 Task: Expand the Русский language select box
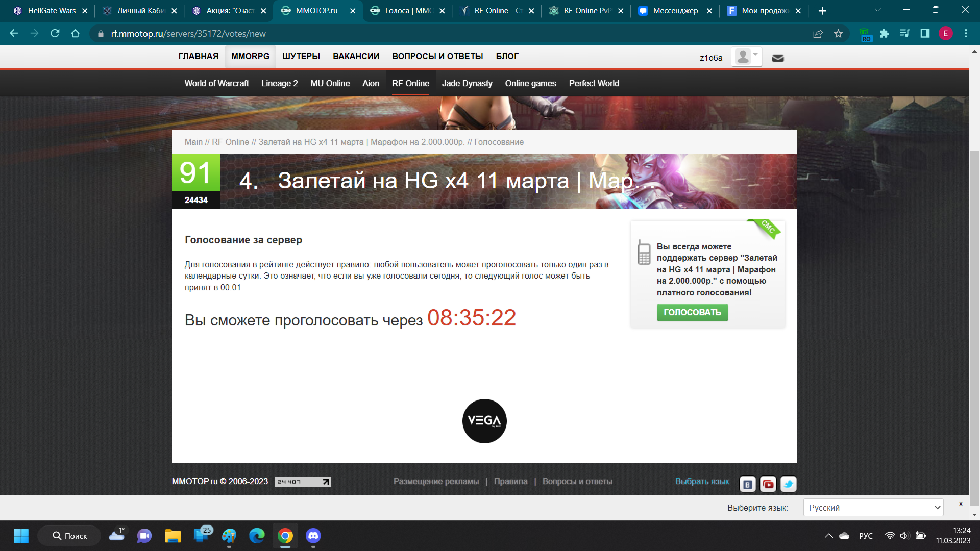click(x=873, y=508)
